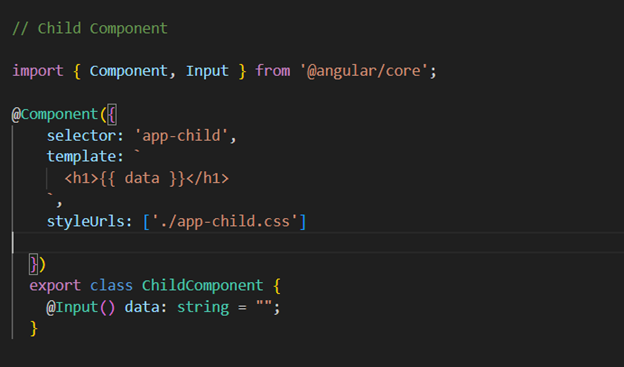This screenshot has width=624, height=367.
Task: Click the './app-child.css' path string
Action: click(x=224, y=221)
